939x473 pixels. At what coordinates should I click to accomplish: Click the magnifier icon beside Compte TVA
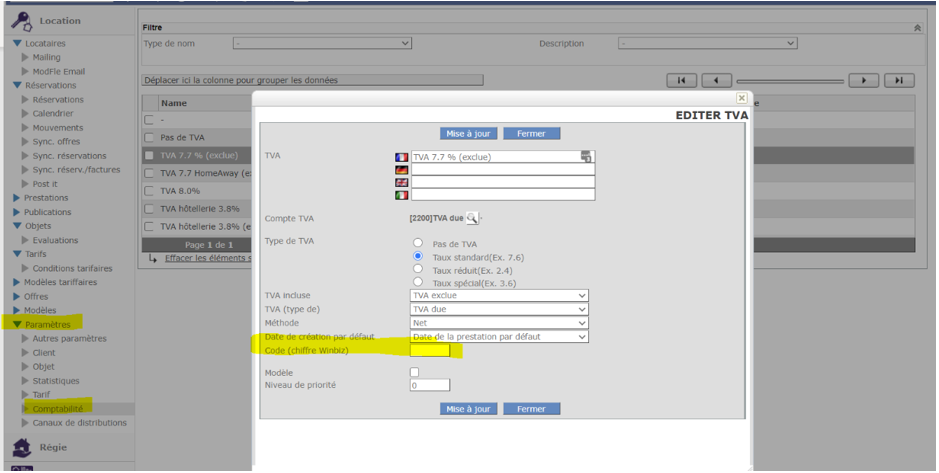(x=472, y=218)
